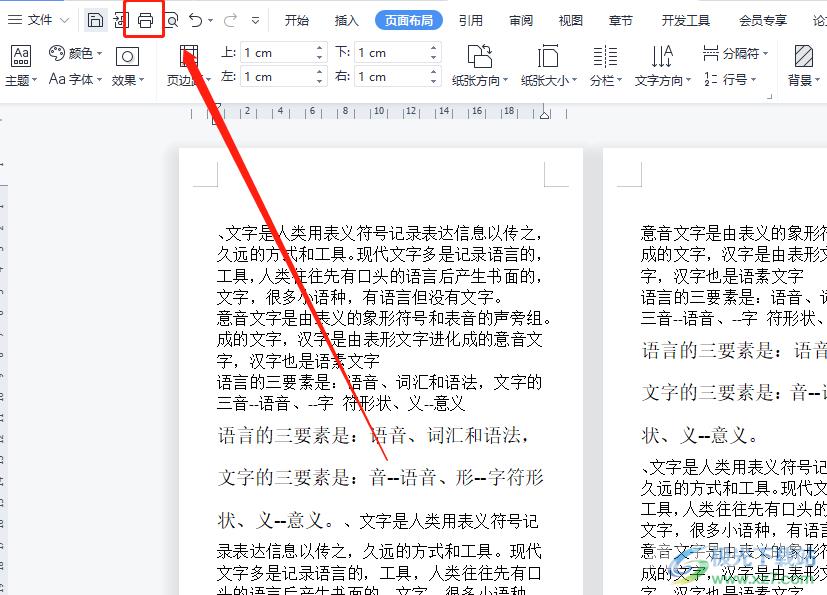Viewport: 827px width, 595px height.
Task: Decrease the 左 left margin with down arrow
Action: tap(319, 81)
